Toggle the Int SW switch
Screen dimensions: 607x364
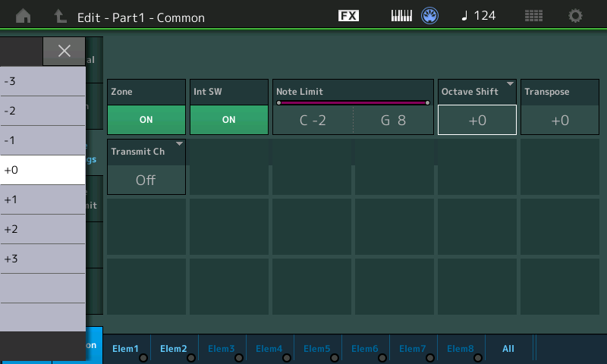click(228, 120)
